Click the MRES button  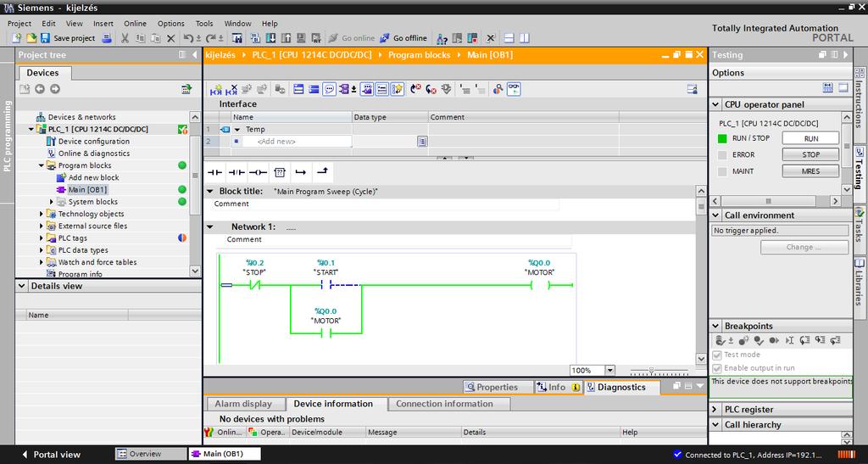click(x=810, y=171)
